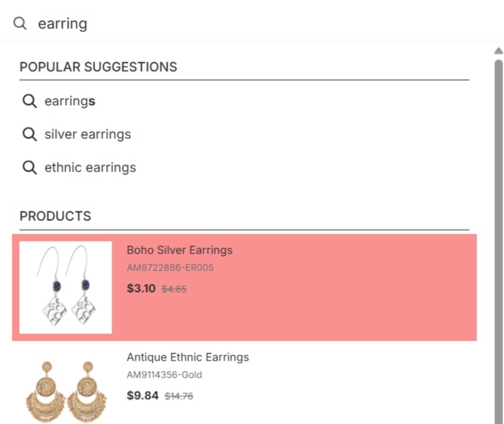The height and width of the screenshot is (424, 504).
Task: Click the $9.84 price of Antique earrings
Action: click(x=143, y=395)
